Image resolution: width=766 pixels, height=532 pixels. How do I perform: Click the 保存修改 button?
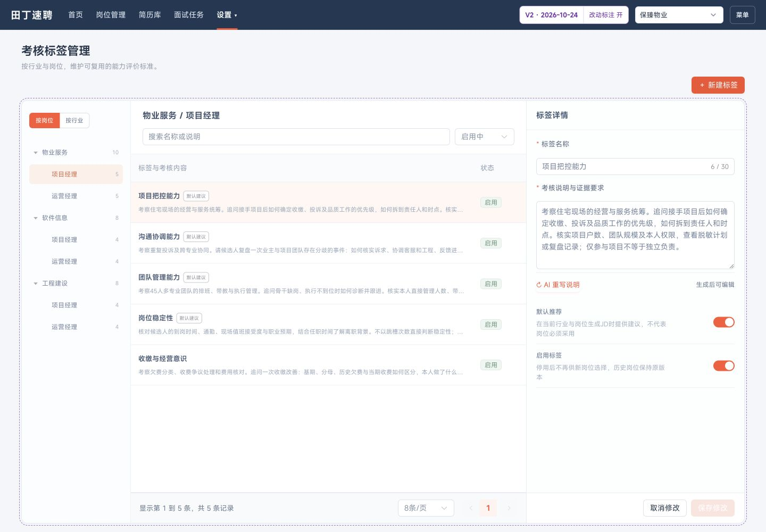[713, 508]
